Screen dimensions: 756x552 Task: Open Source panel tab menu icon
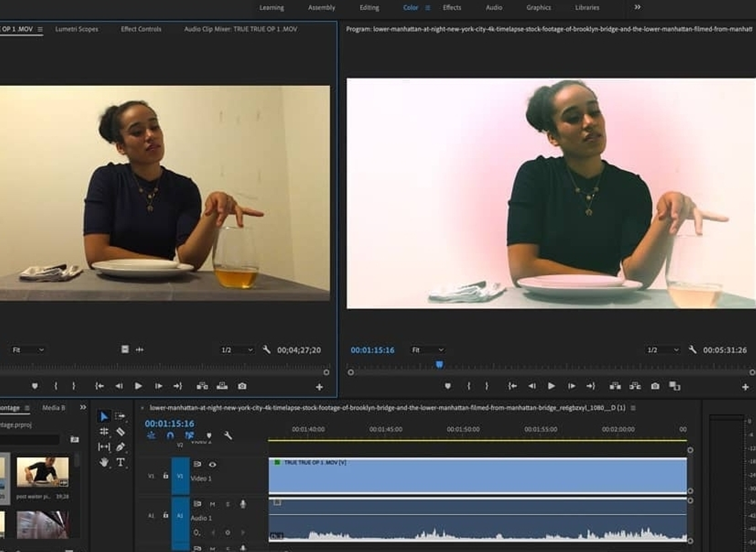[40, 29]
